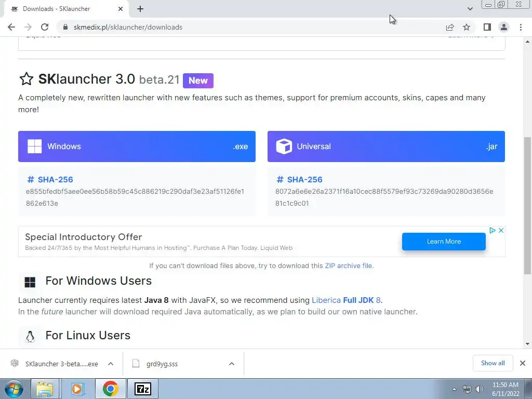Expand options for SKlauncher exe download

pyautogui.click(x=111, y=364)
